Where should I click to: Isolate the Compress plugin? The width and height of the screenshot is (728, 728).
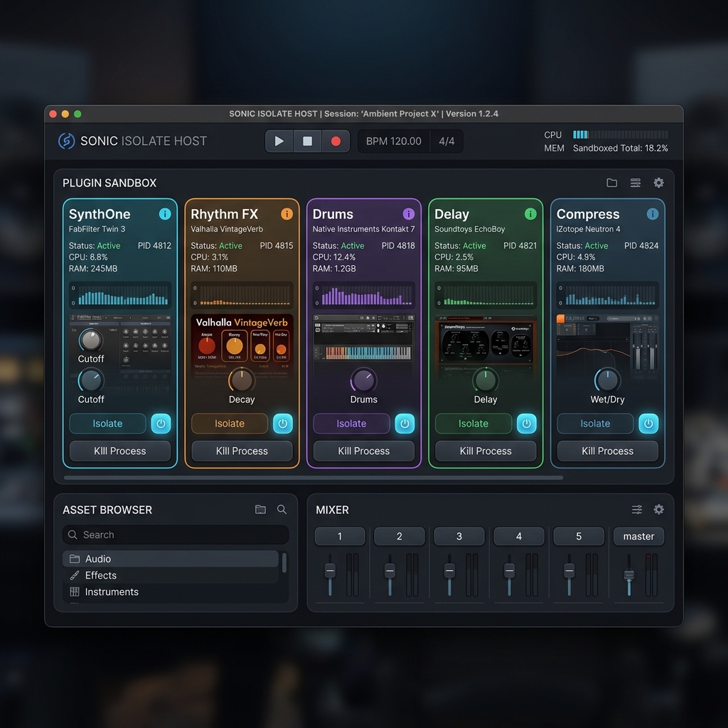[595, 424]
